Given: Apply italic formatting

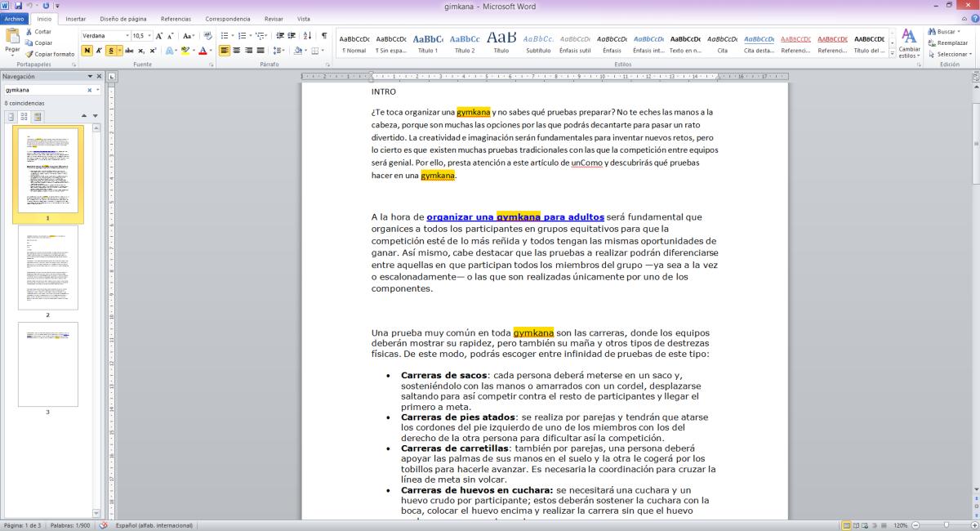Looking at the screenshot, I should click(x=98, y=51).
